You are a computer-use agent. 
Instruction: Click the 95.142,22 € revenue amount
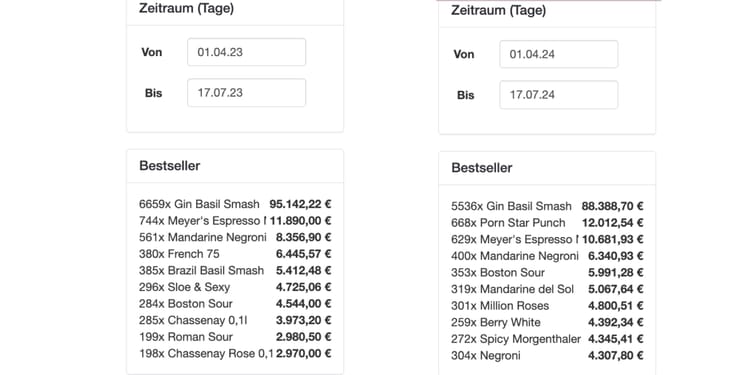coord(300,204)
